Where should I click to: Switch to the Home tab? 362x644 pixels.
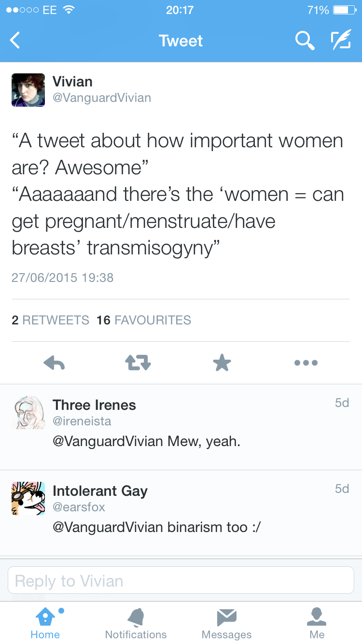point(45,623)
